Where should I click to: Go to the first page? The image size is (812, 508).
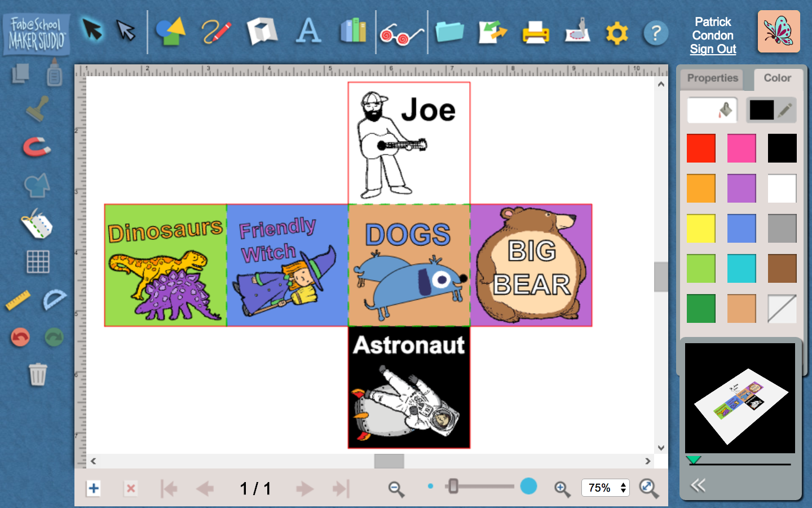pos(169,488)
